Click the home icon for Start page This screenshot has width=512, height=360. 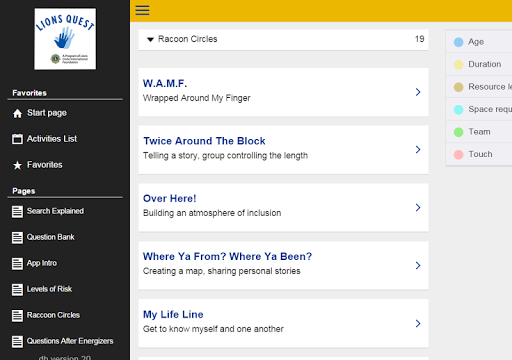[x=17, y=114]
